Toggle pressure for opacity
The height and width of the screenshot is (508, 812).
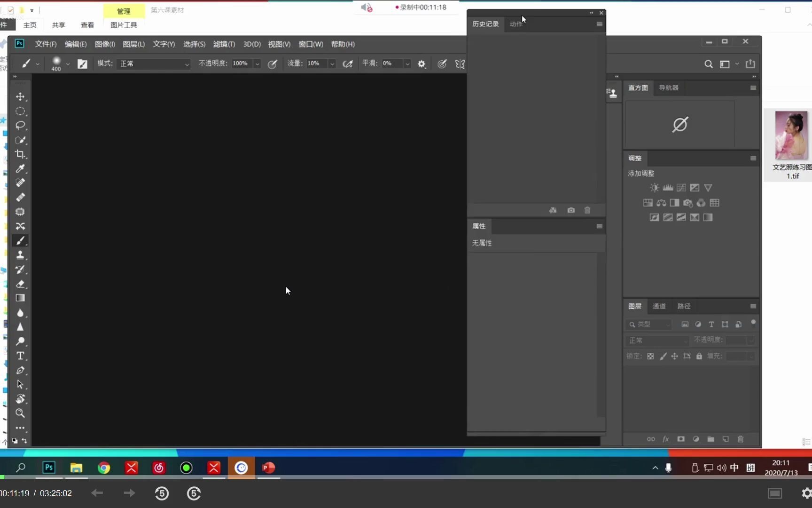tap(272, 64)
